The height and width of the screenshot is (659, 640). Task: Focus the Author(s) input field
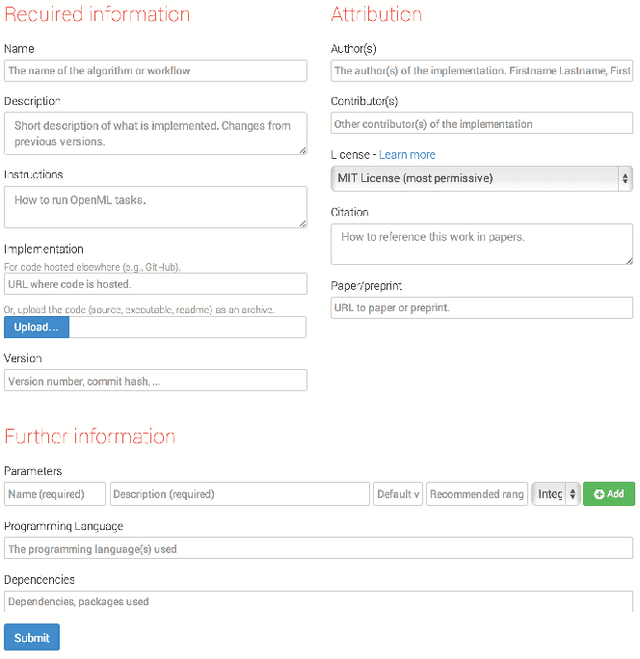(481, 71)
